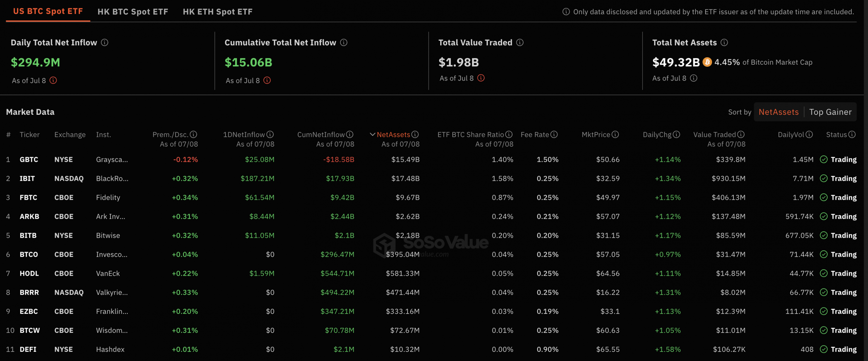This screenshot has height=361, width=868.
Task: Click IBIT $930.15M value traded cell
Action: click(x=729, y=178)
